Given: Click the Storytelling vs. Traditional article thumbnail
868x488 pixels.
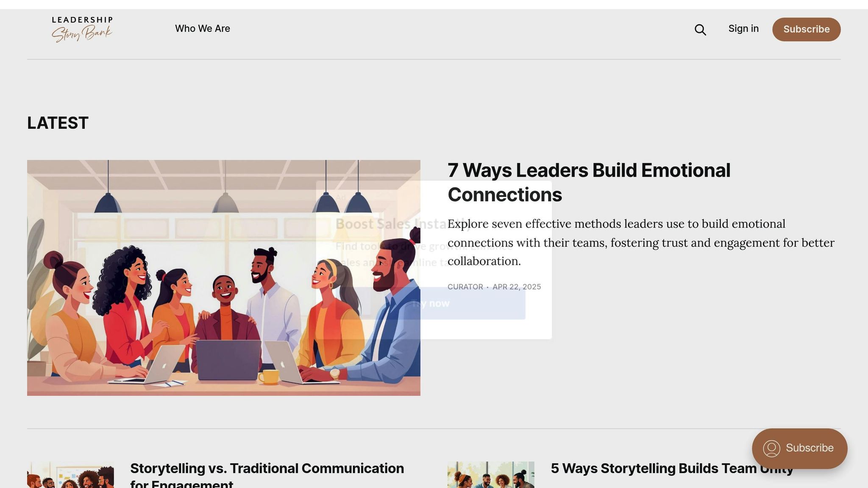Looking at the screenshot, I should click(x=70, y=475).
